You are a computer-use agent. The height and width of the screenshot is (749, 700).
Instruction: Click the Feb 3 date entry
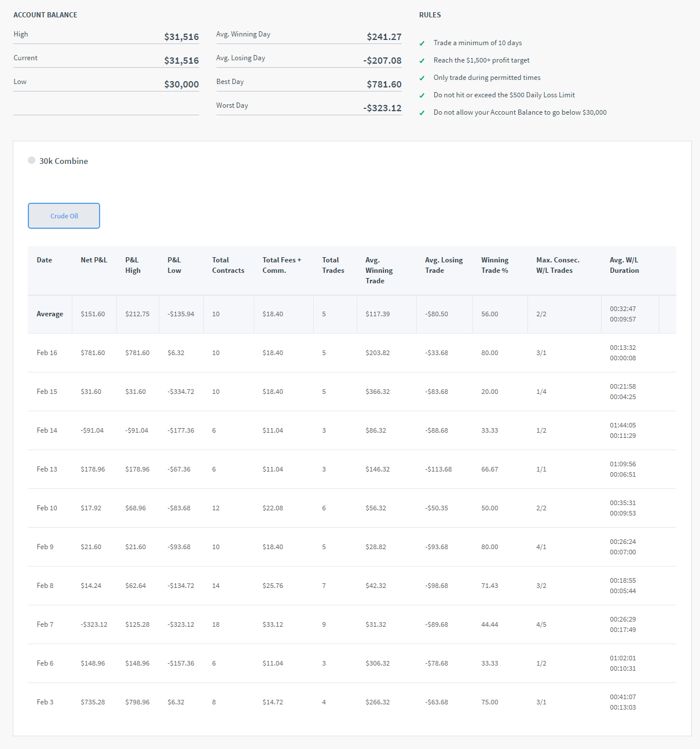coord(45,702)
